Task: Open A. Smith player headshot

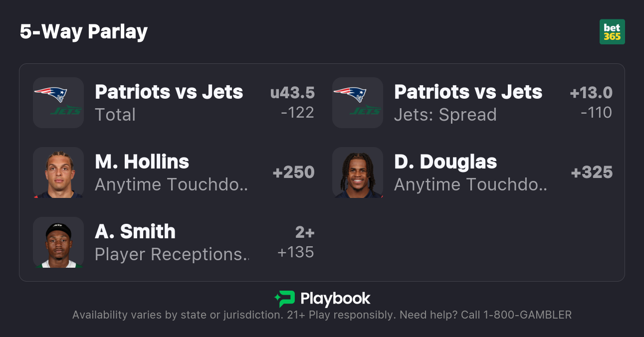Action: pyautogui.click(x=58, y=242)
